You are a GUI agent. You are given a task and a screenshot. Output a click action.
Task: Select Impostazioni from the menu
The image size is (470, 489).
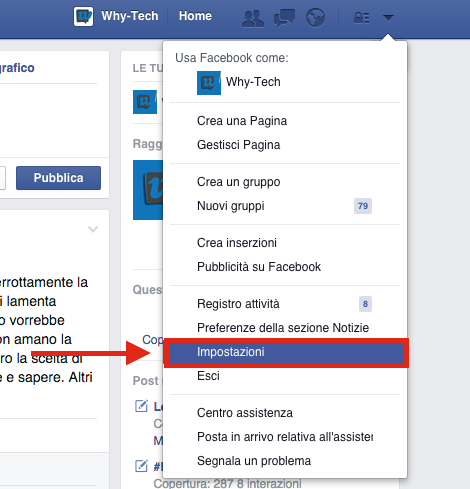tap(286, 352)
